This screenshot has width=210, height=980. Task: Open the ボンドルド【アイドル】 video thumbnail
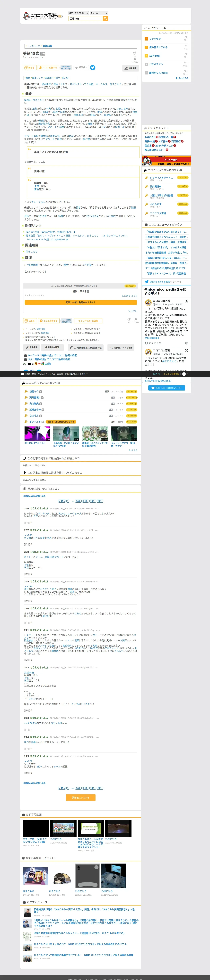pos(37,433)
